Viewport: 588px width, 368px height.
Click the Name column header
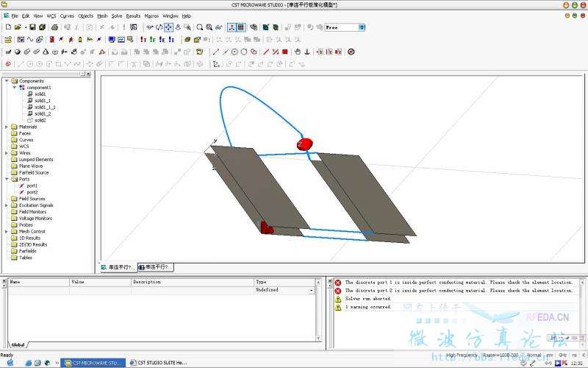tap(39, 282)
